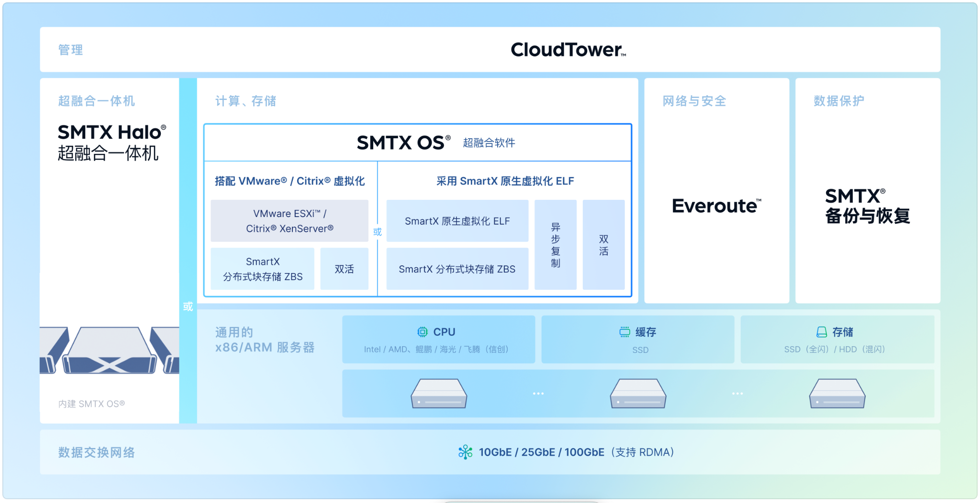Click the vertical 双活 box beside 异步复制

(604, 245)
